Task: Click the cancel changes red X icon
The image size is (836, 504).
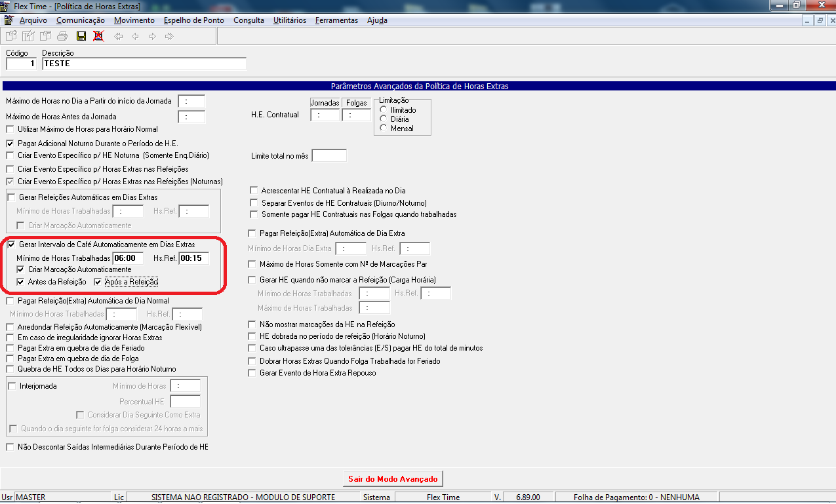Action: tap(98, 36)
